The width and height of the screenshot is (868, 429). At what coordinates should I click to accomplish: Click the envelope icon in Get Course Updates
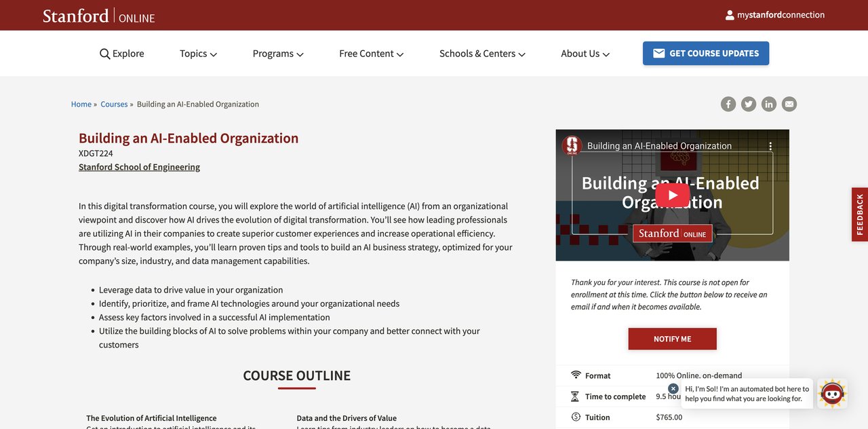[659, 54]
